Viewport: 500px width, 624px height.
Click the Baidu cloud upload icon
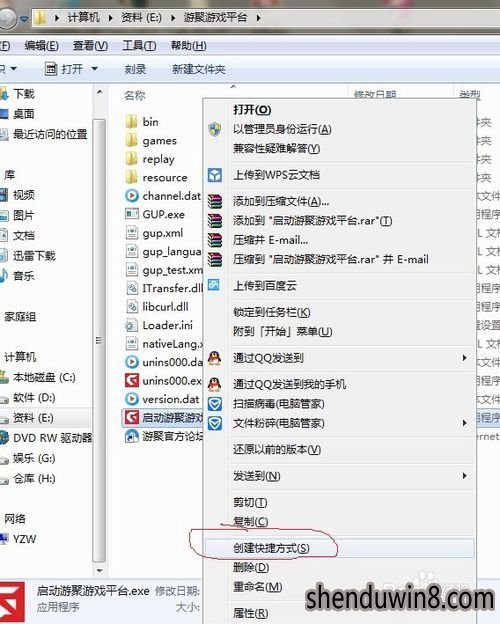tap(214, 285)
